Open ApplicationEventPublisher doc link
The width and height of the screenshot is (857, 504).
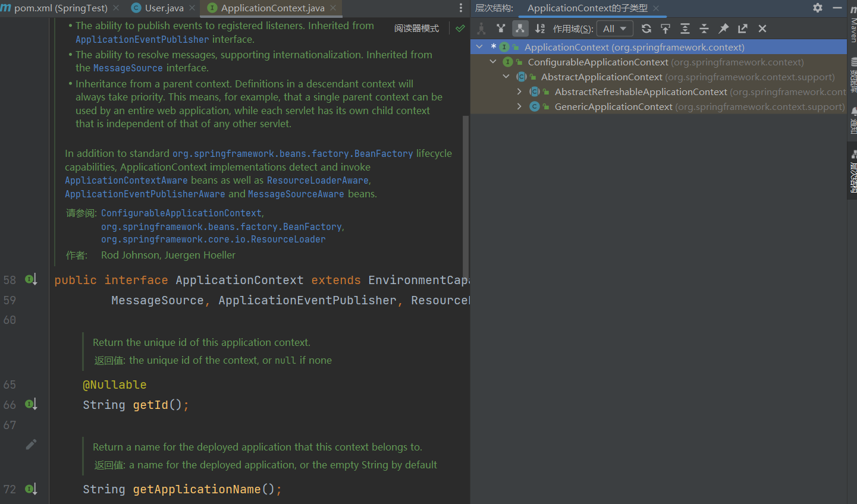pyautogui.click(x=142, y=39)
